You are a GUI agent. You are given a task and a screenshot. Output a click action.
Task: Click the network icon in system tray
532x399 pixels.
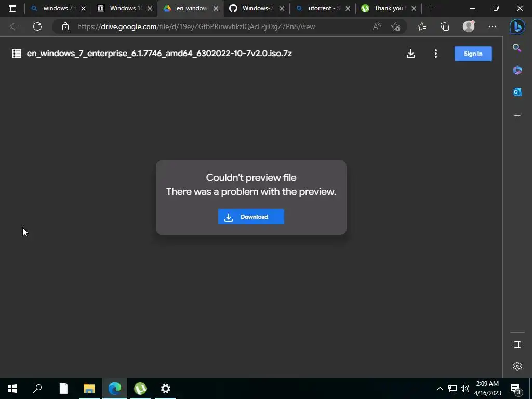tap(453, 389)
